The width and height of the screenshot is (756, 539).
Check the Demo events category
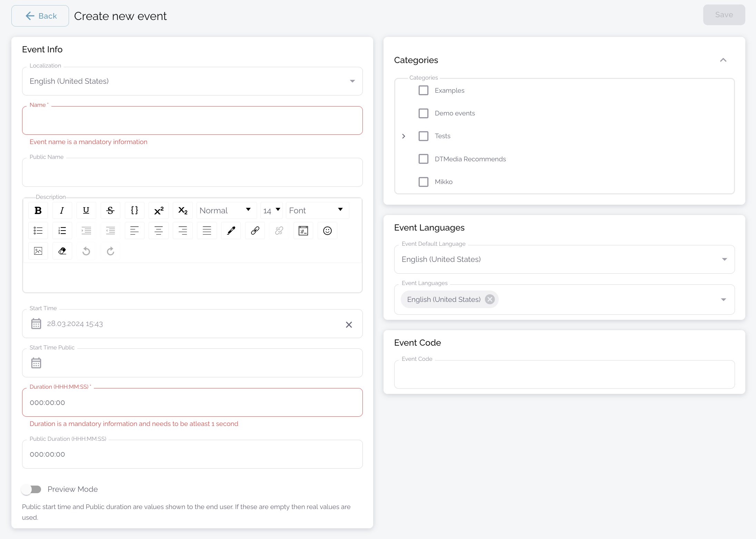pos(424,113)
